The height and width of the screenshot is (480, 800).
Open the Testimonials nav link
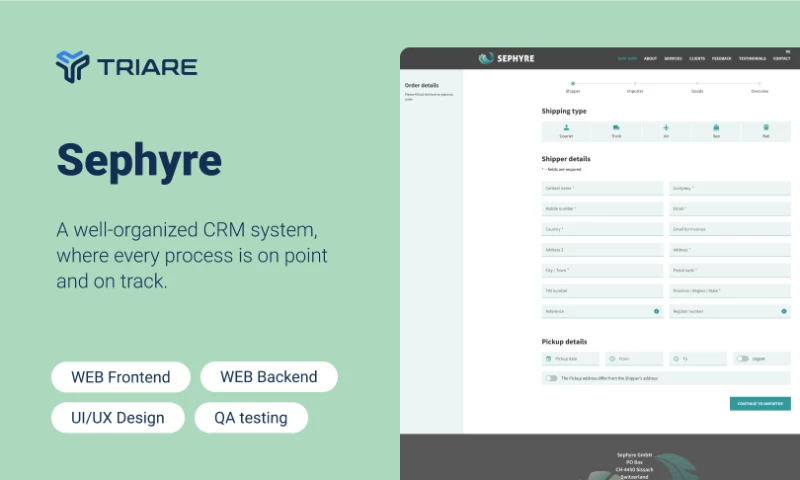pyautogui.click(x=752, y=59)
